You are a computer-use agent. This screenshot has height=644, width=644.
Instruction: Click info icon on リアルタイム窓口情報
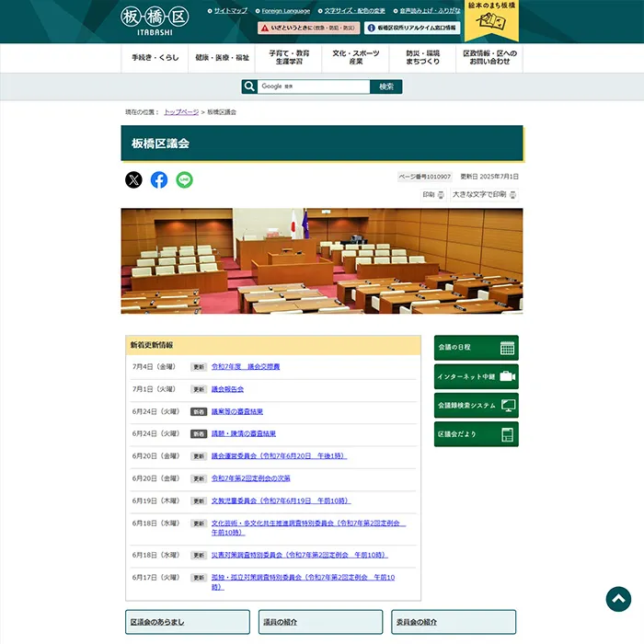[x=372, y=28]
